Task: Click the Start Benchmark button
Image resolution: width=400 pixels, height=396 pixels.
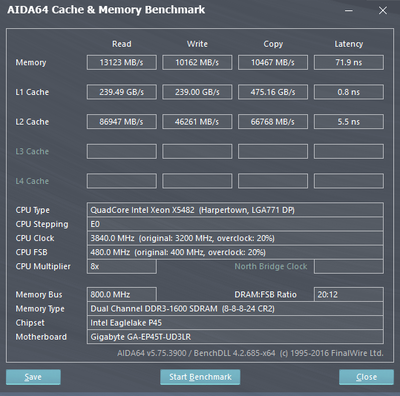Action: (200, 377)
